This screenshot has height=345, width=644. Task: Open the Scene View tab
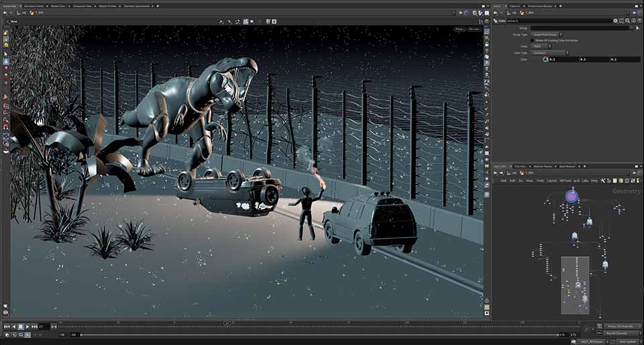[x=9, y=6]
